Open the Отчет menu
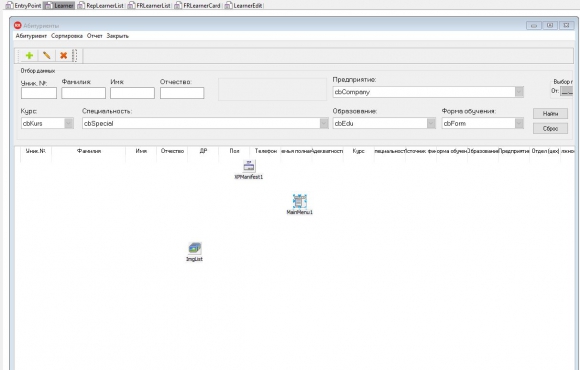This screenshot has height=370, width=580. point(95,36)
